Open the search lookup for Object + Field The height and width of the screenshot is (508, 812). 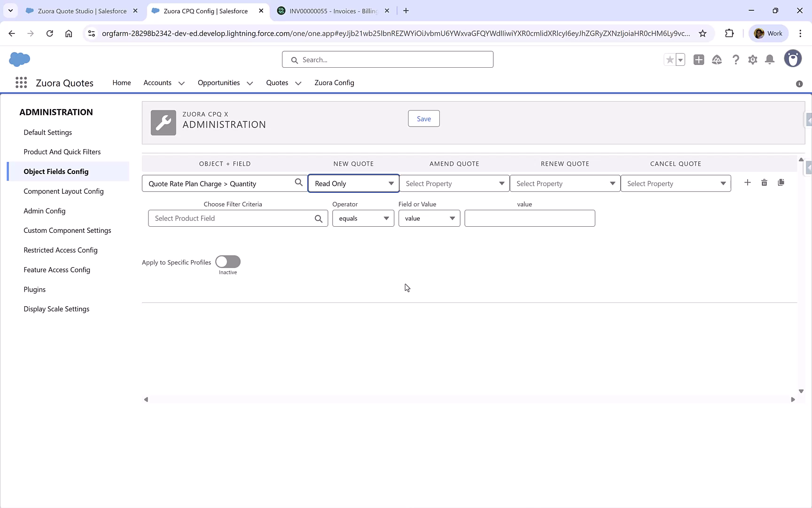tap(298, 182)
